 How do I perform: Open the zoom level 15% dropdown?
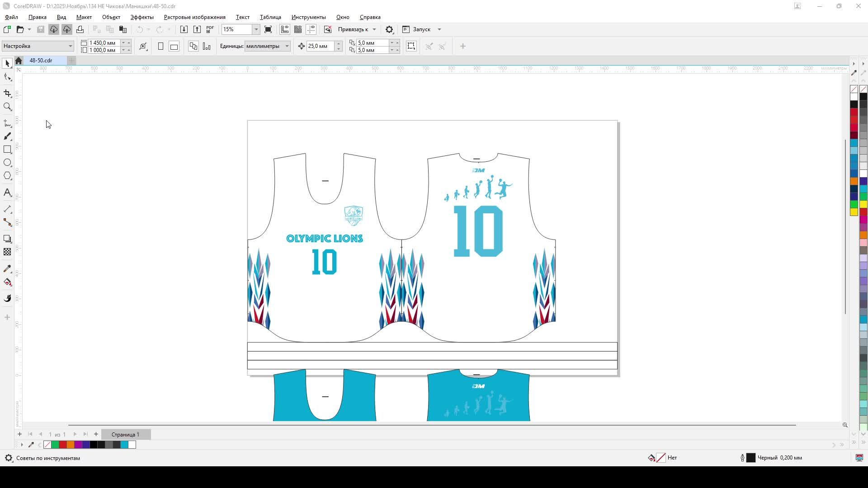pyautogui.click(x=256, y=29)
